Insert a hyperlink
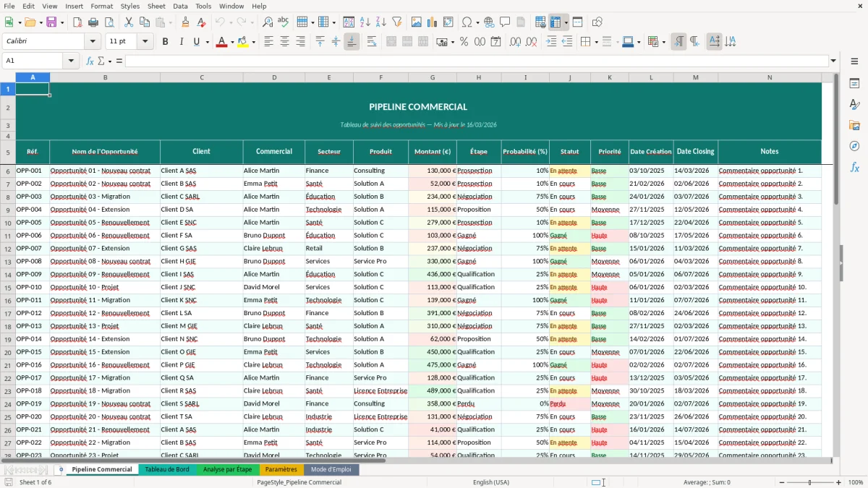Screen dimensions: 868x488 click(489, 22)
